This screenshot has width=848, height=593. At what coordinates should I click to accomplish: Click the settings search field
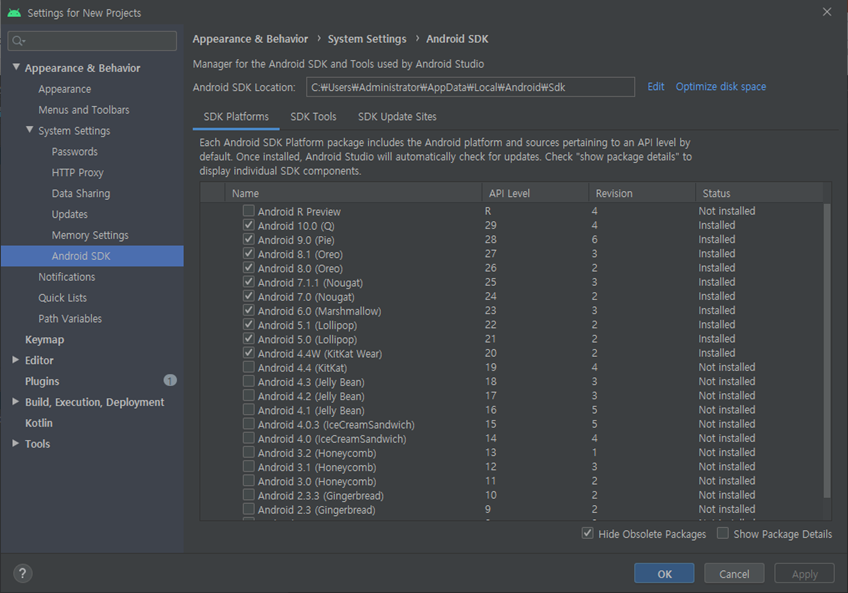point(92,41)
